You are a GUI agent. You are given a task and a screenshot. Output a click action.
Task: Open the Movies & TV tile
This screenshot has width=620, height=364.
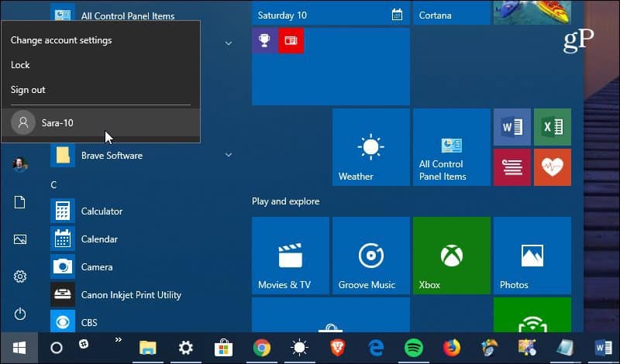(290, 256)
